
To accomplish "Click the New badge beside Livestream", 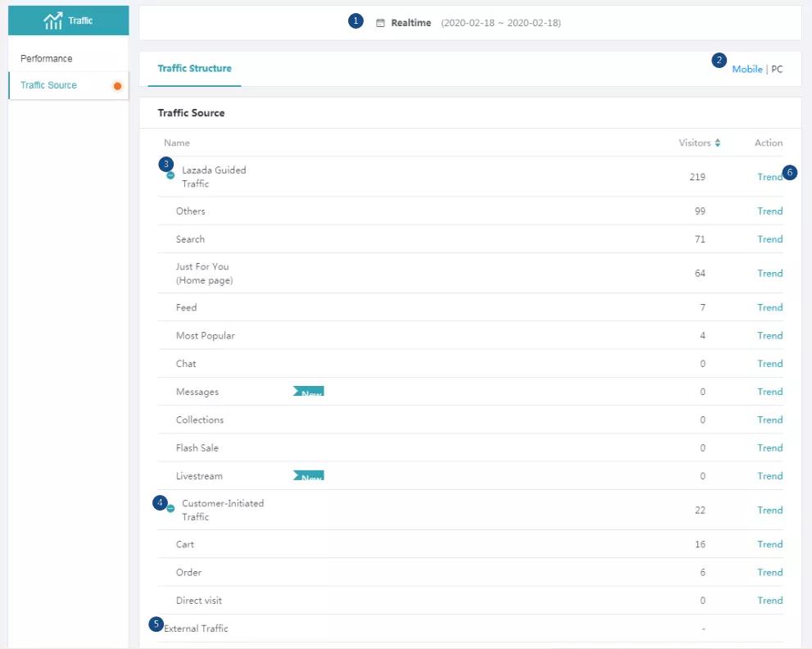I will [309, 475].
